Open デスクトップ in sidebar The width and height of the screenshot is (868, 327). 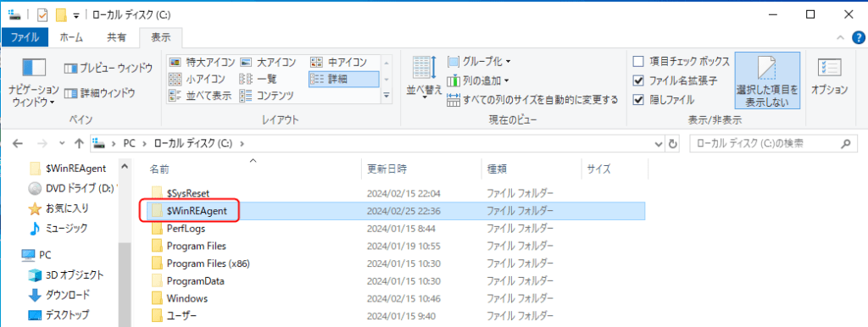click(x=59, y=315)
